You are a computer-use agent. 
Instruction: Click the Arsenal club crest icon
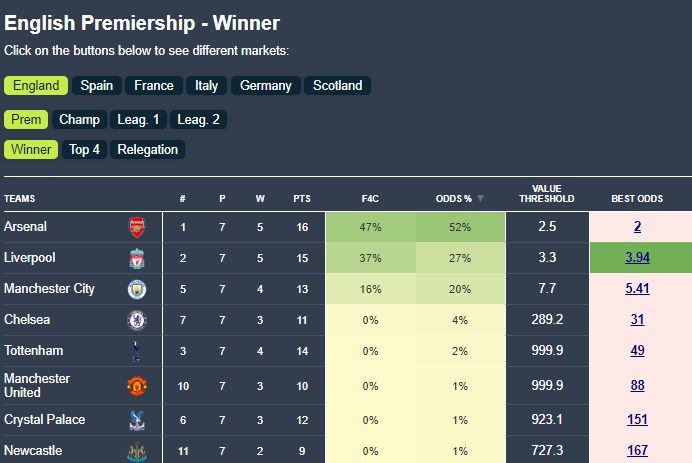[x=137, y=227]
